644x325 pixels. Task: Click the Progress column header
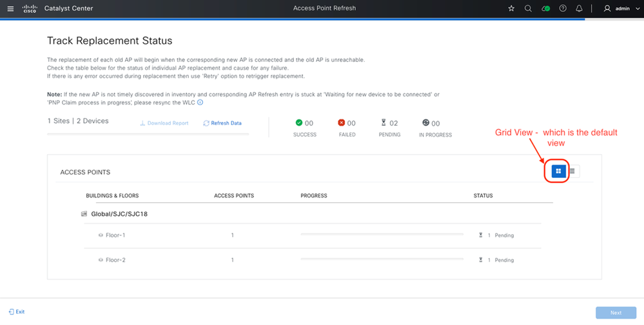(314, 195)
